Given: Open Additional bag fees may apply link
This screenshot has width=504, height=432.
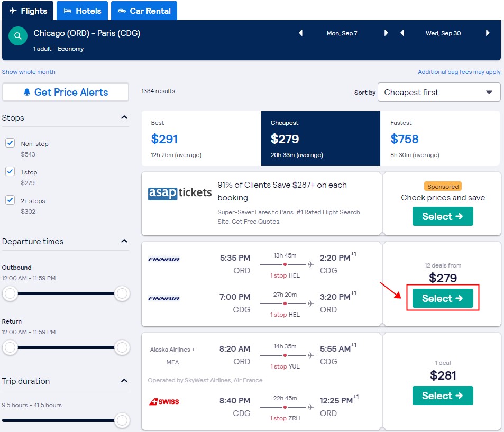Looking at the screenshot, I should 459,72.
